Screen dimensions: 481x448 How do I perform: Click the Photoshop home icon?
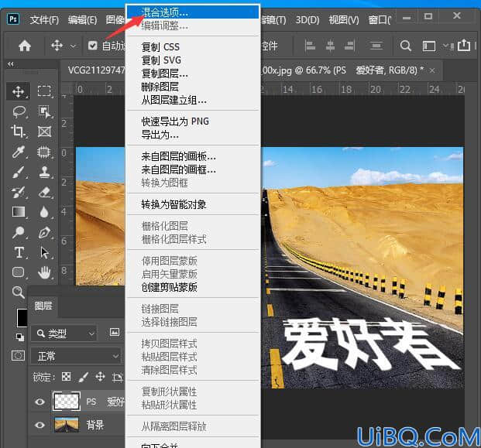click(25, 46)
